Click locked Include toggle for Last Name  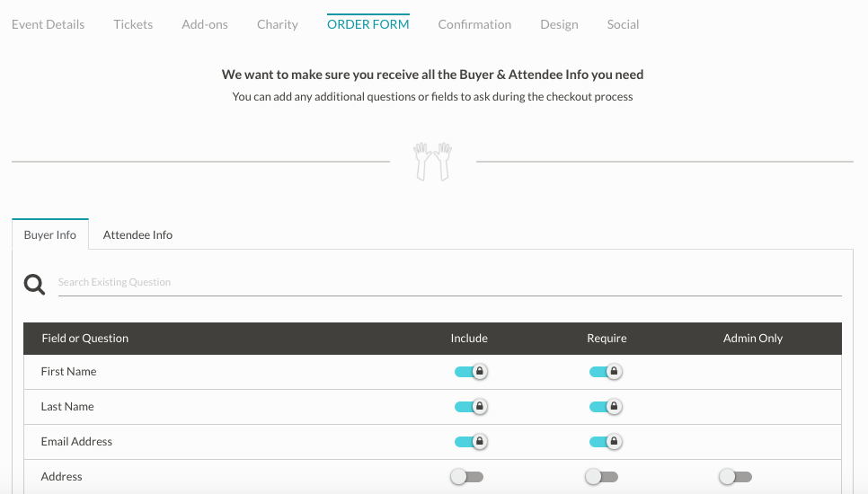(x=471, y=407)
